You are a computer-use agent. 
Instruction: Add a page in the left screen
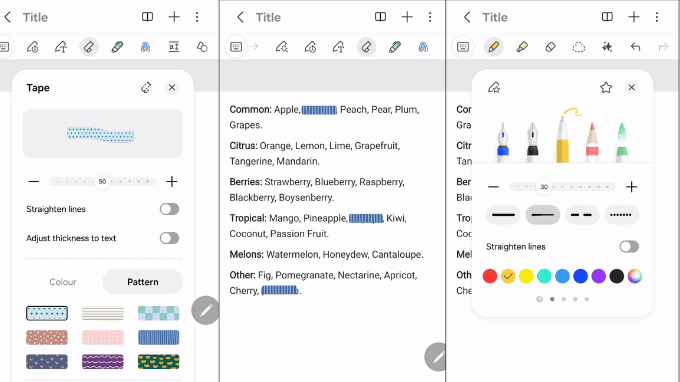coord(174,17)
